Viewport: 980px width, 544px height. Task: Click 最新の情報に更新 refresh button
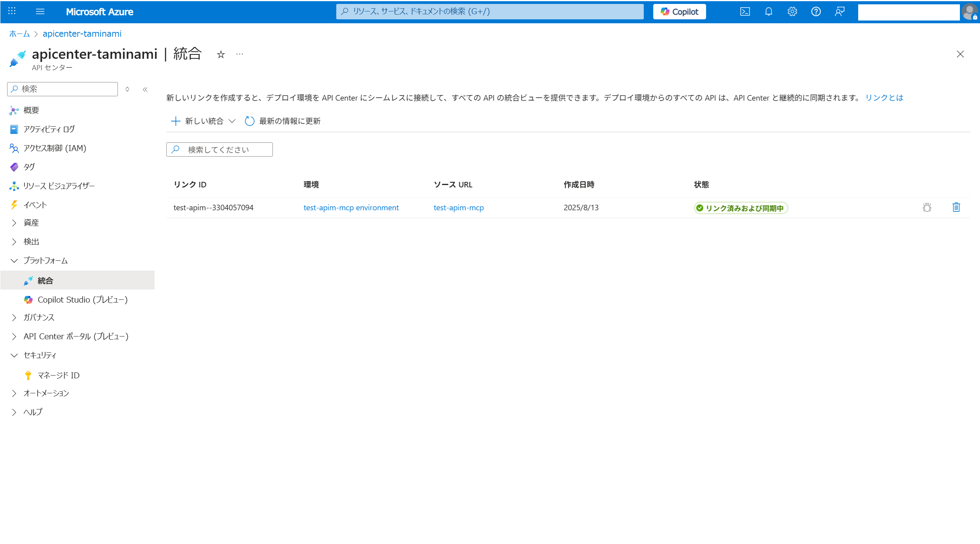pos(283,121)
